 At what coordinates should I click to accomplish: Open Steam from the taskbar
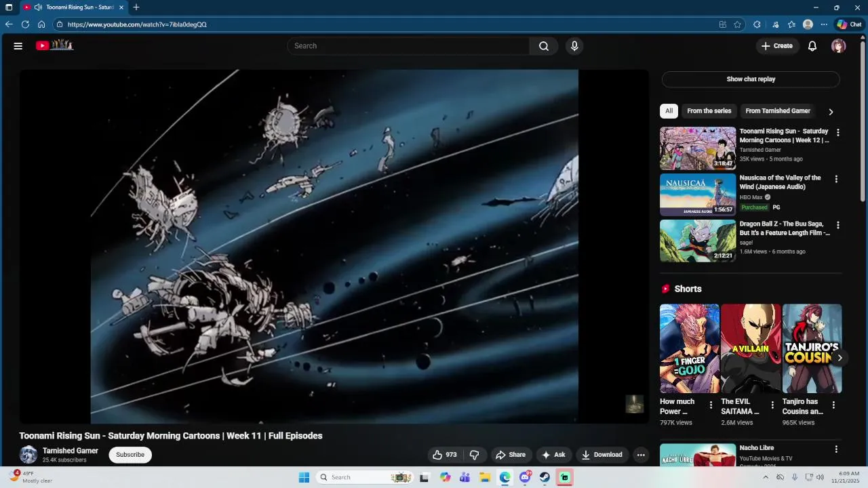pos(545,477)
